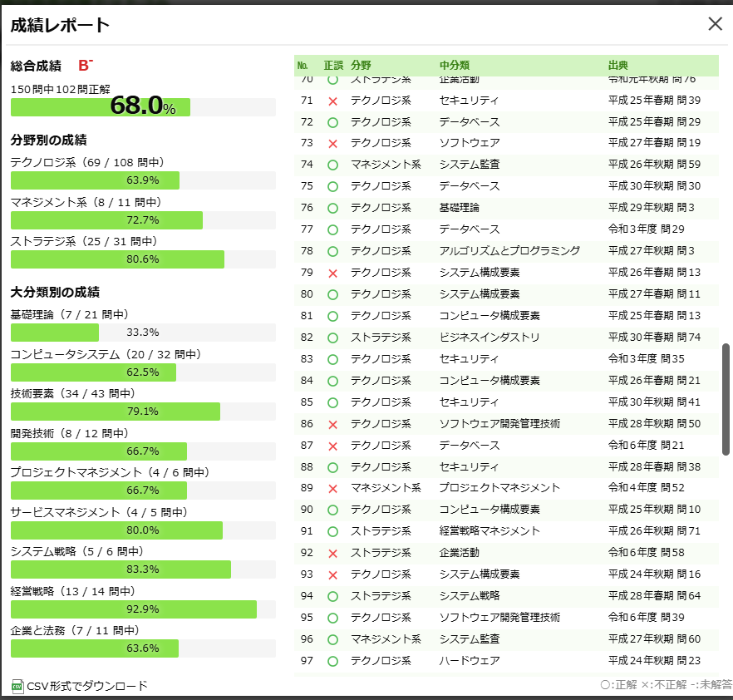Click the 分野別の成績 section heading

[x=48, y=140]
